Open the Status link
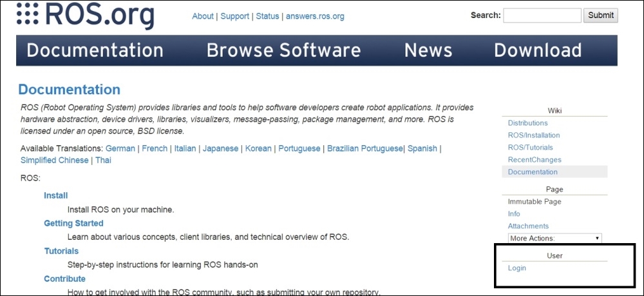 coord(267,17)
